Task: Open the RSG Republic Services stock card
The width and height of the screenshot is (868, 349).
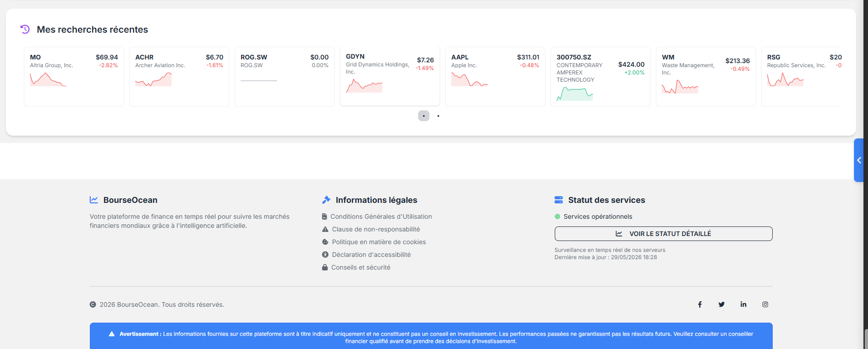Action: pyautogui.click(x=802, y=77)
